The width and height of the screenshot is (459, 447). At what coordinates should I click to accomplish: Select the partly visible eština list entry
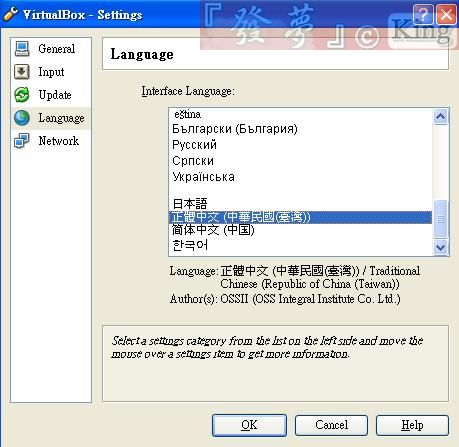click(300, 115)
